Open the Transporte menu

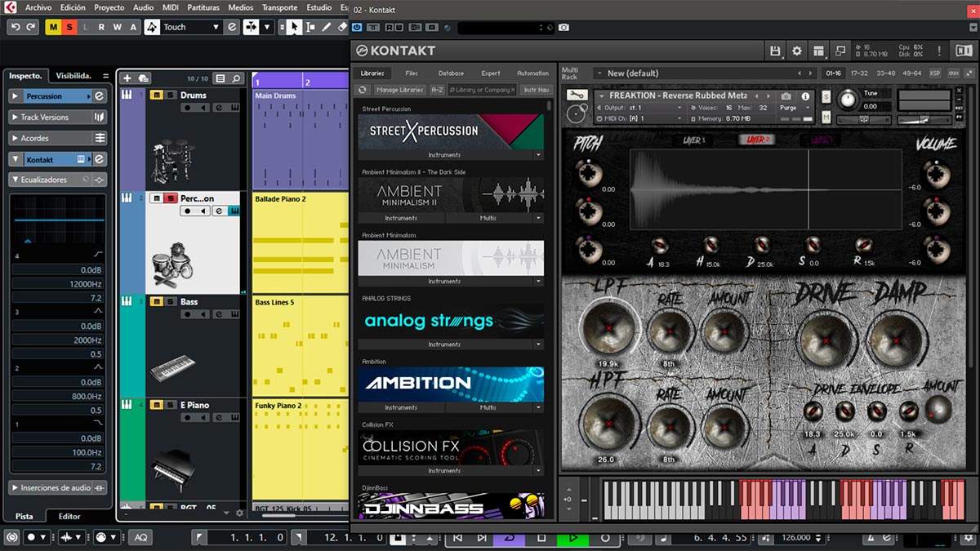tap(279, 7)
